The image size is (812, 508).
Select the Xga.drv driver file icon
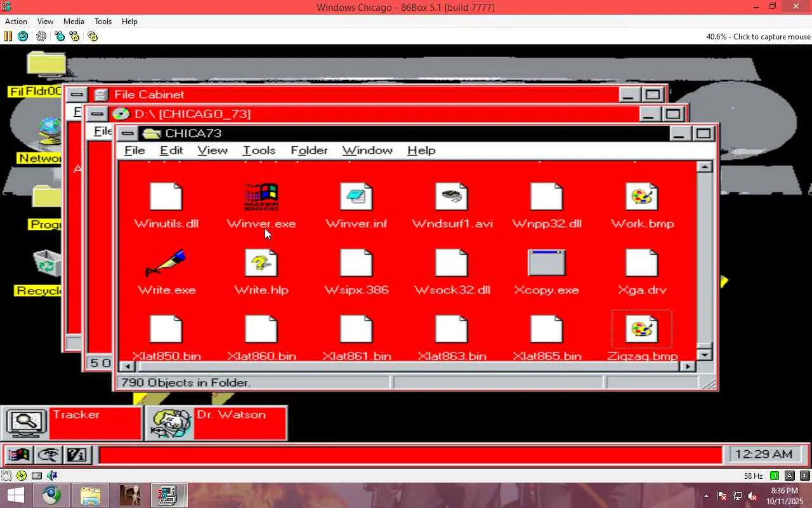pyautogui.click(x=642, y=263)
